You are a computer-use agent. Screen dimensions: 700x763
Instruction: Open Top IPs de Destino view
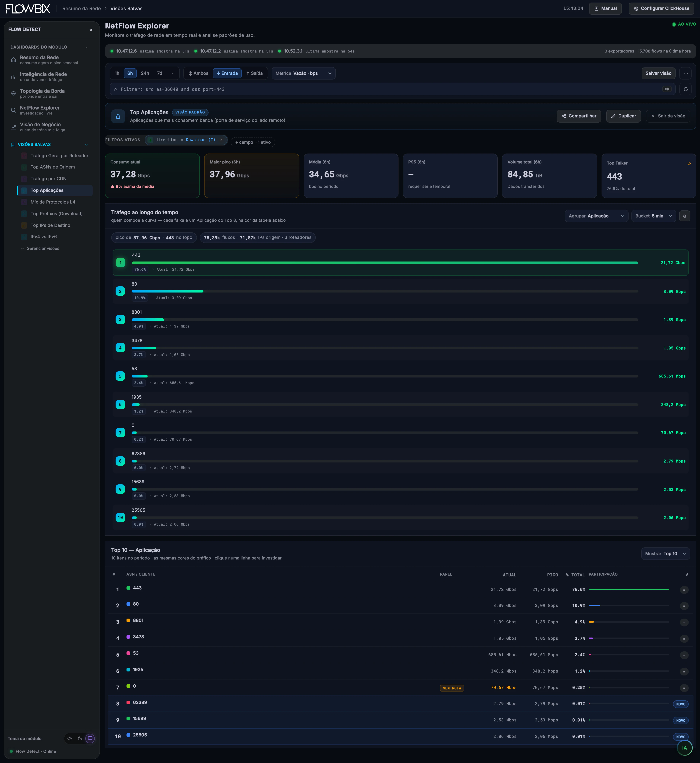point(55,225)
